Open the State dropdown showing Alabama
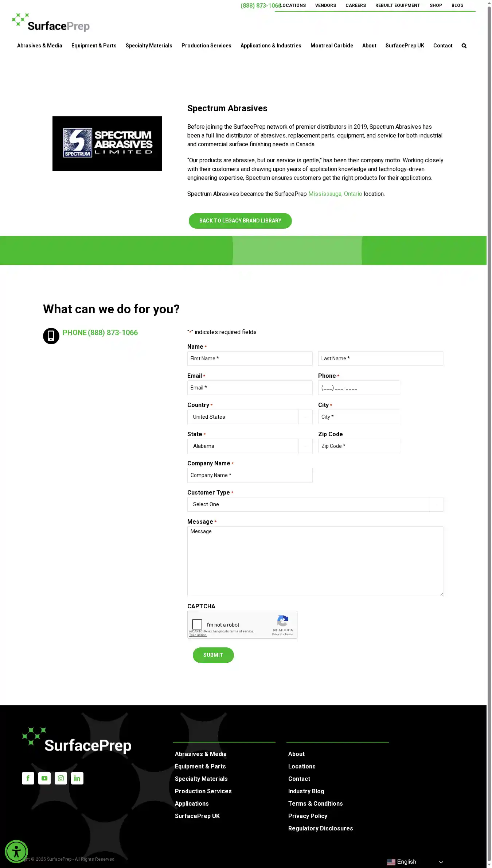Screen dimensions: 492x868 pyautogui.click(x=250, y=446)
